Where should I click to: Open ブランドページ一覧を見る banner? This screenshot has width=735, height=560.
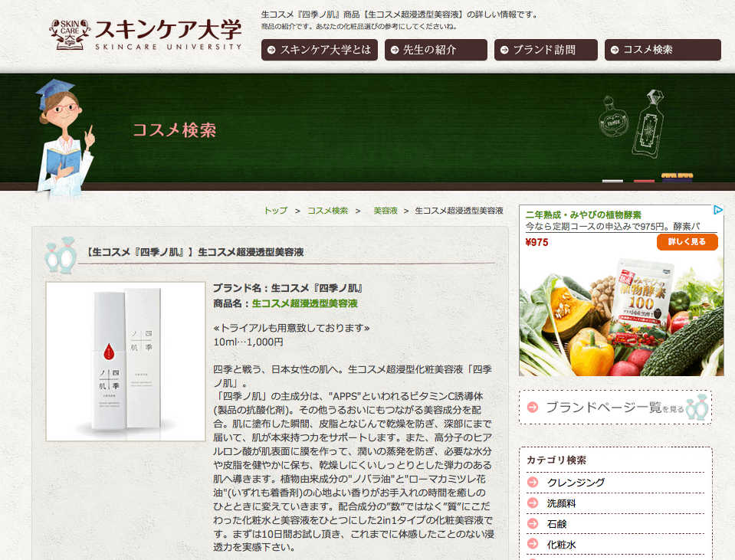pos(615,408)
